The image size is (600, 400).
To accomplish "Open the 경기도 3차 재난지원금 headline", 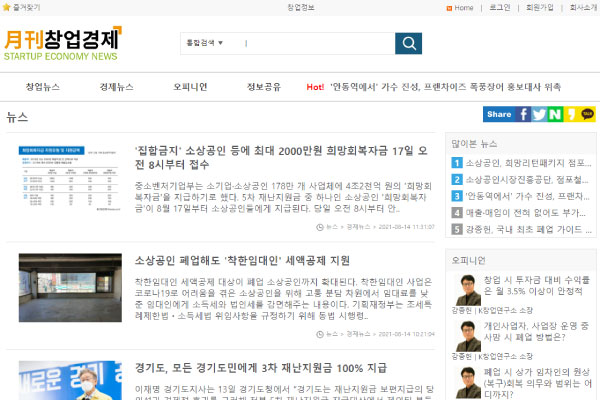I will (x=261, y=368).
